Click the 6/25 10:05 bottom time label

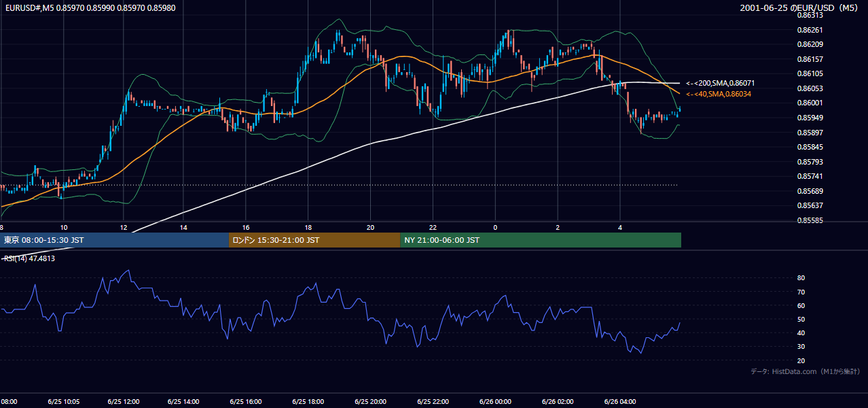click(x=63, y=402)
